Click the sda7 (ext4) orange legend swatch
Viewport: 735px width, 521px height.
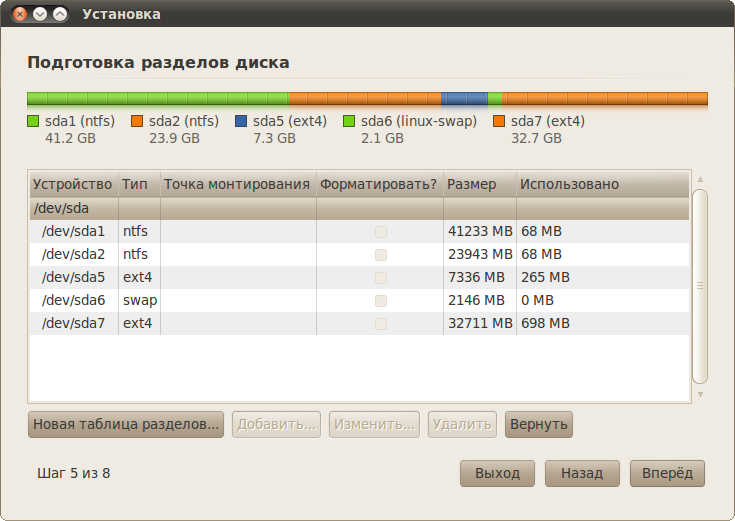(x=499, y=121)
